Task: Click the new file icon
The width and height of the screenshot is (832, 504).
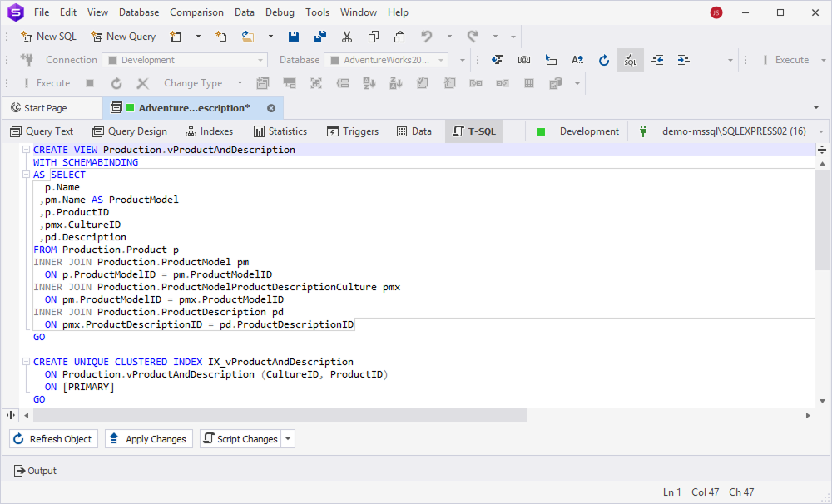Action: pyautogui.click(x=221, y=37)
